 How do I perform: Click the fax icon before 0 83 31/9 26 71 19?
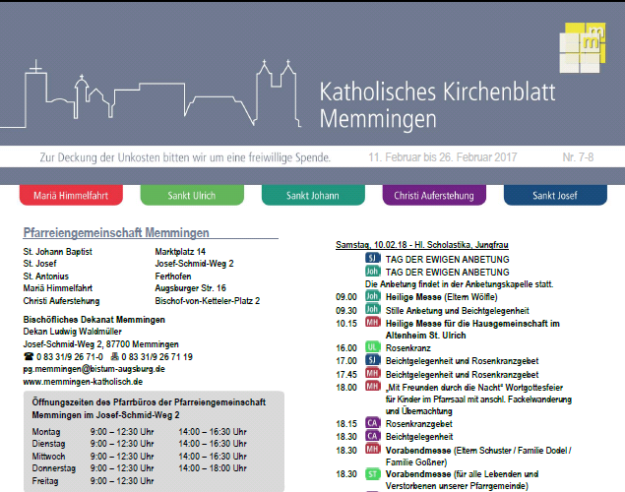[115, 356]
